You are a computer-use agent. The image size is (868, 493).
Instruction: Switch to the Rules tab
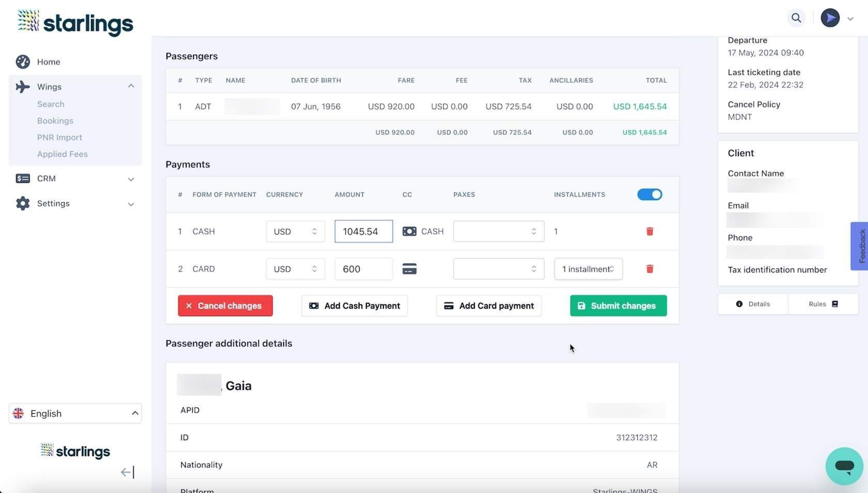823,304
